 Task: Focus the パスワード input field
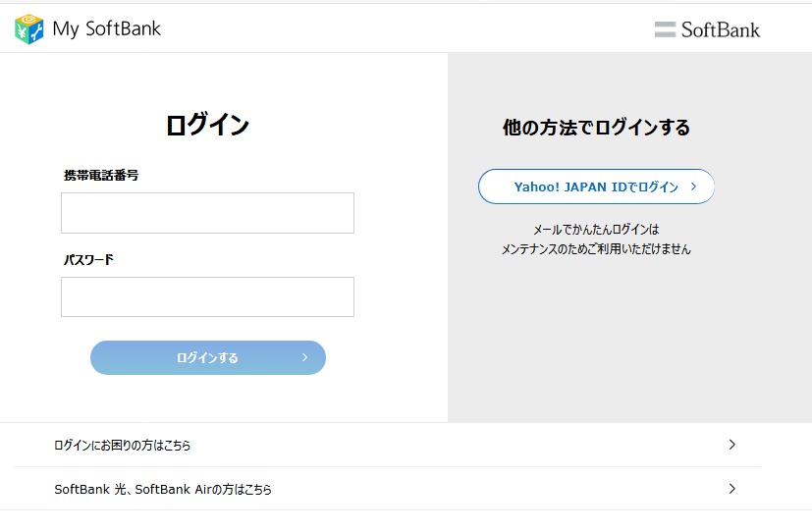207,296
